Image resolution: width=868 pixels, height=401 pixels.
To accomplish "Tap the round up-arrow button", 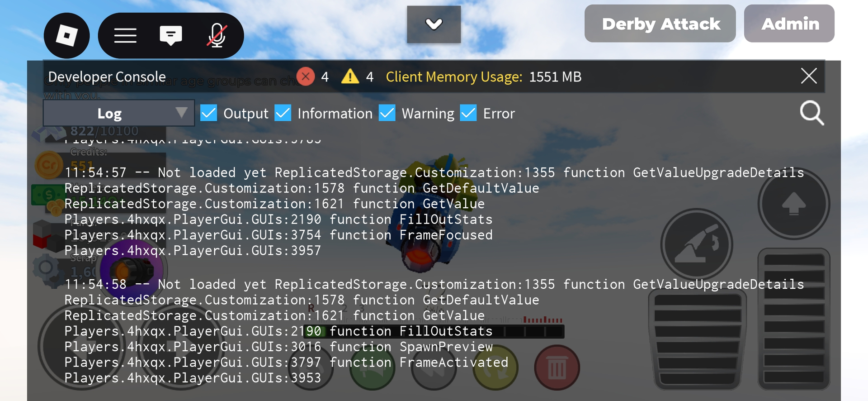I will pyautogui.click(x=793, y=204).
